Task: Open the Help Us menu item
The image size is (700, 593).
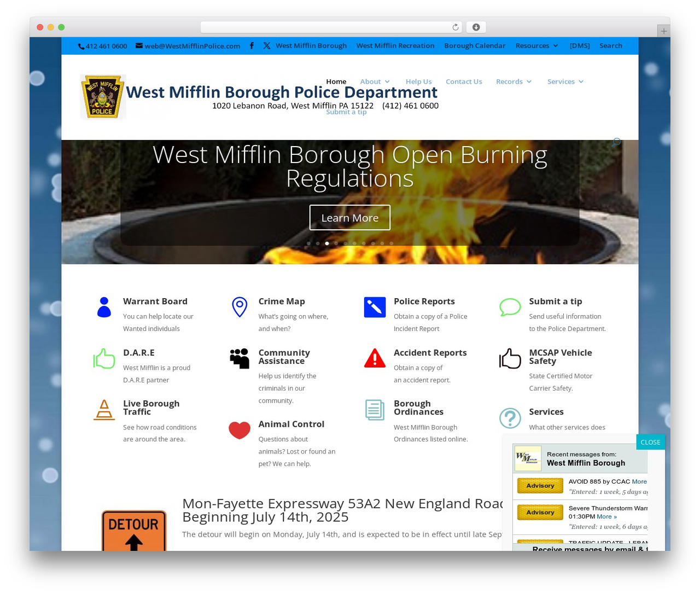Action: click(419, 82)
